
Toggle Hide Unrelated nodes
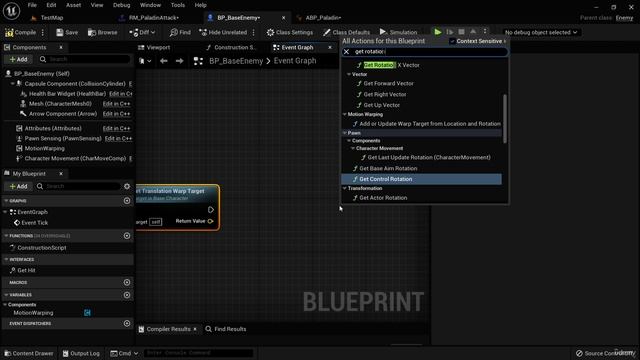[x=223, y=32]
